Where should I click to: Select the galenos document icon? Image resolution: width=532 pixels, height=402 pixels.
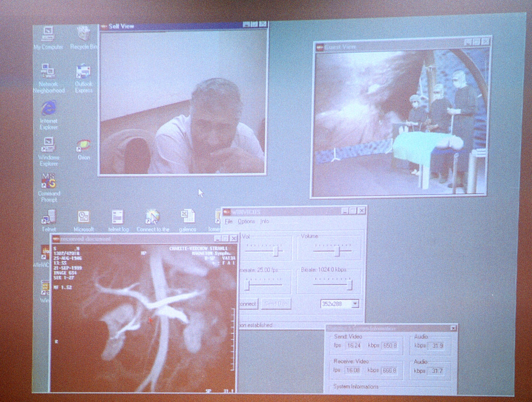pyautogui.click(x=187, y=221)
